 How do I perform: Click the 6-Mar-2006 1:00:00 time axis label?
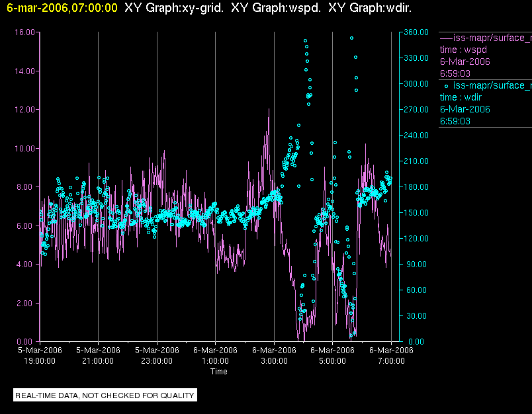pos(215,355)
